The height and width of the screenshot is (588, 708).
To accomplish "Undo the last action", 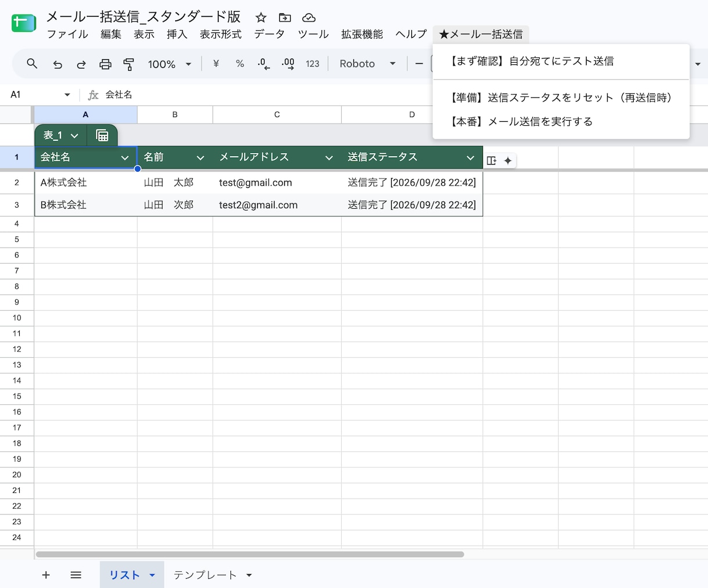I will click(57, 64).
